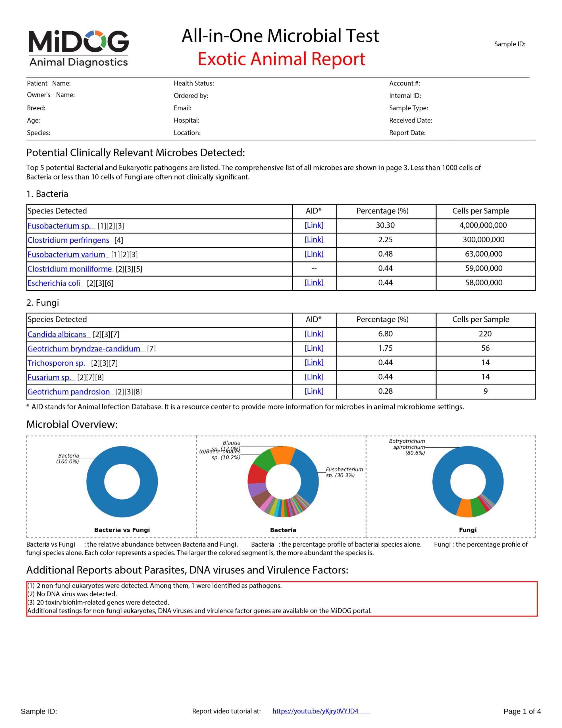Click the Bacteria vs Fungi donut chart
562x728 pixels.
pos(122,482)
